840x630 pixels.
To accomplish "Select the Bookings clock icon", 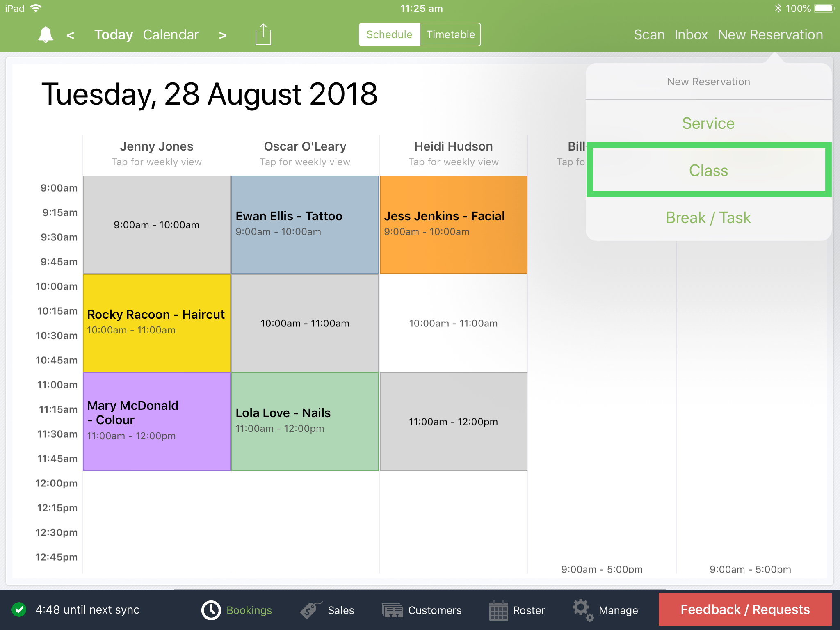I will pyautogui.click(x=211, y=610).
